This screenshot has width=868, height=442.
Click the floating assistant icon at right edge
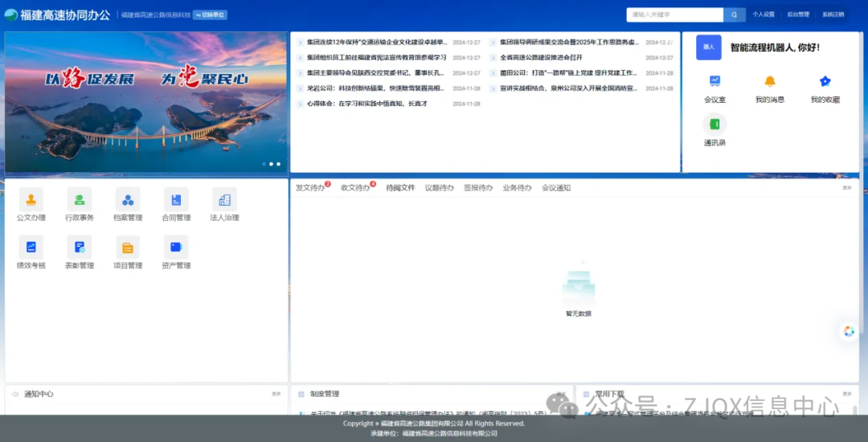tap(849, 331)
